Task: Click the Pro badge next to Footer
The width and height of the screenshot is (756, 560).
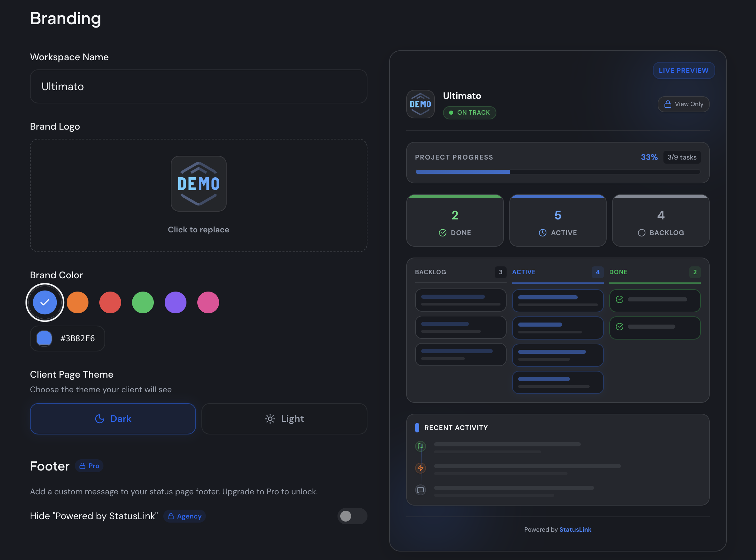Action: (x=89, y=466)
